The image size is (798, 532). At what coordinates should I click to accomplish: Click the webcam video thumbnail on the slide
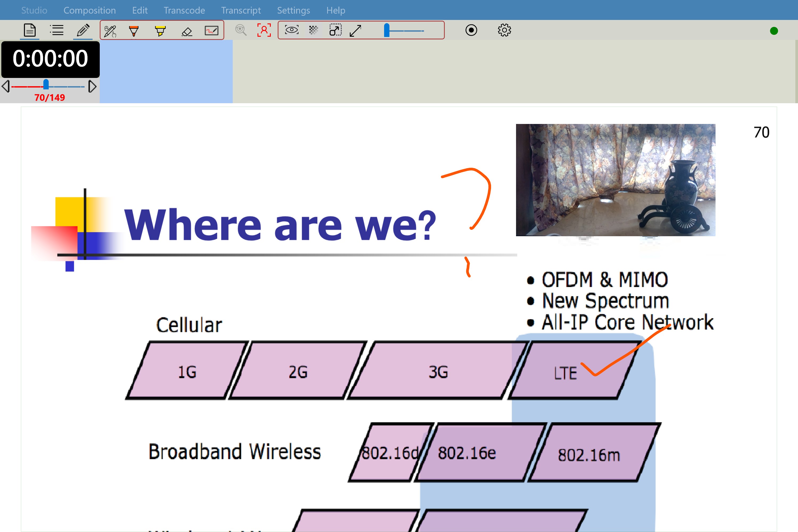pos(616,180)
